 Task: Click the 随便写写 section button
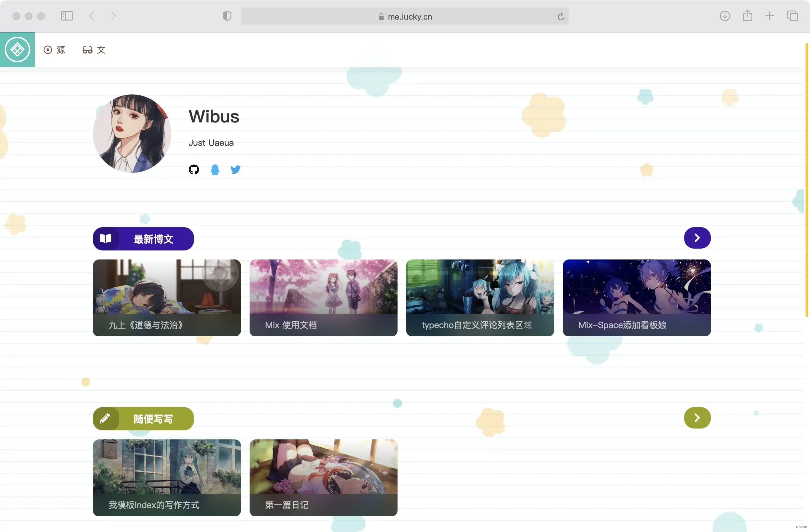tap(143, 419)
